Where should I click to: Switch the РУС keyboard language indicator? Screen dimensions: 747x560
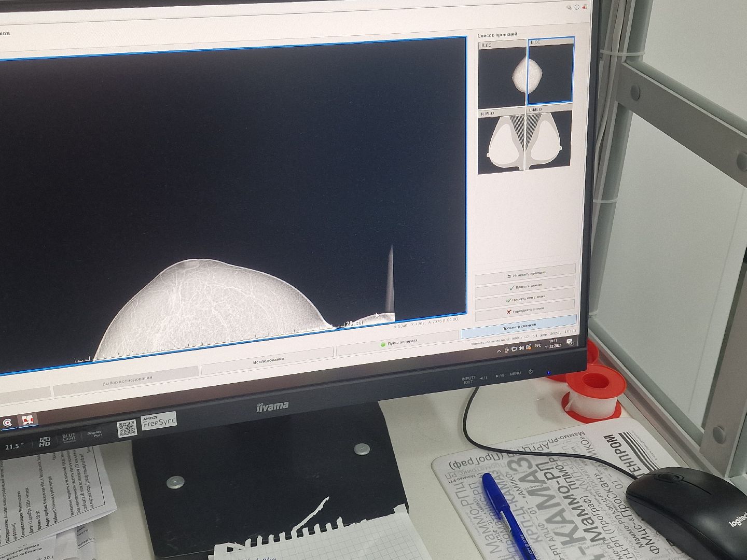coord(537,346)
